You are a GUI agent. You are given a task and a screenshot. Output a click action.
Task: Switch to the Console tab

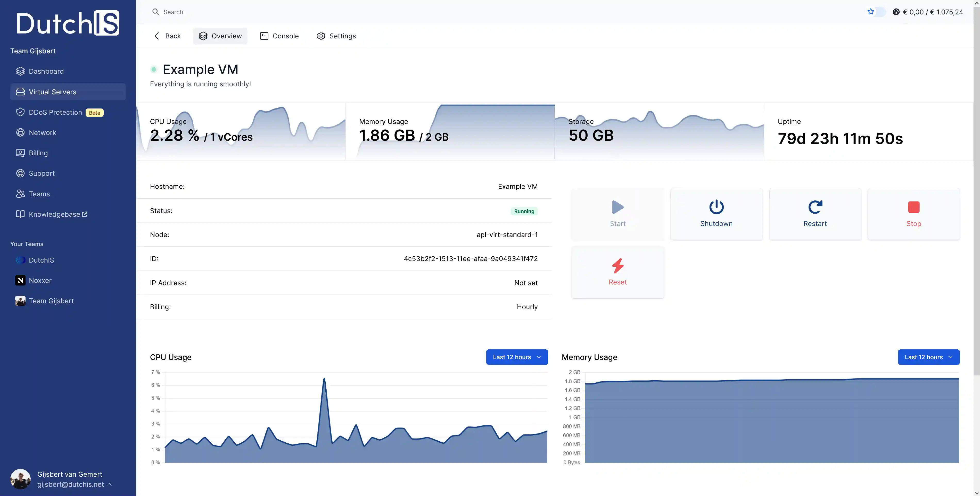279,36
